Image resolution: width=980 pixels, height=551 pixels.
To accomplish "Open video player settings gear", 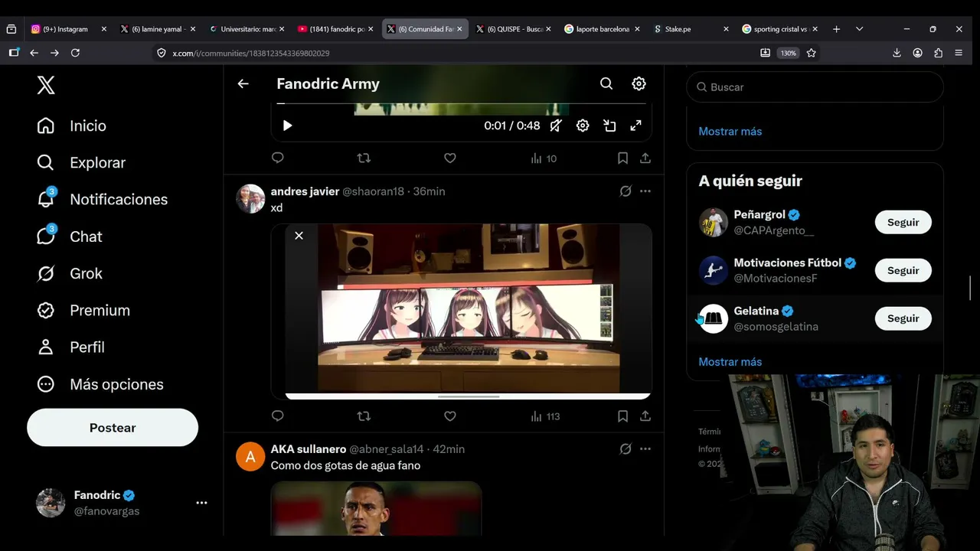I will tap(583, 126).
